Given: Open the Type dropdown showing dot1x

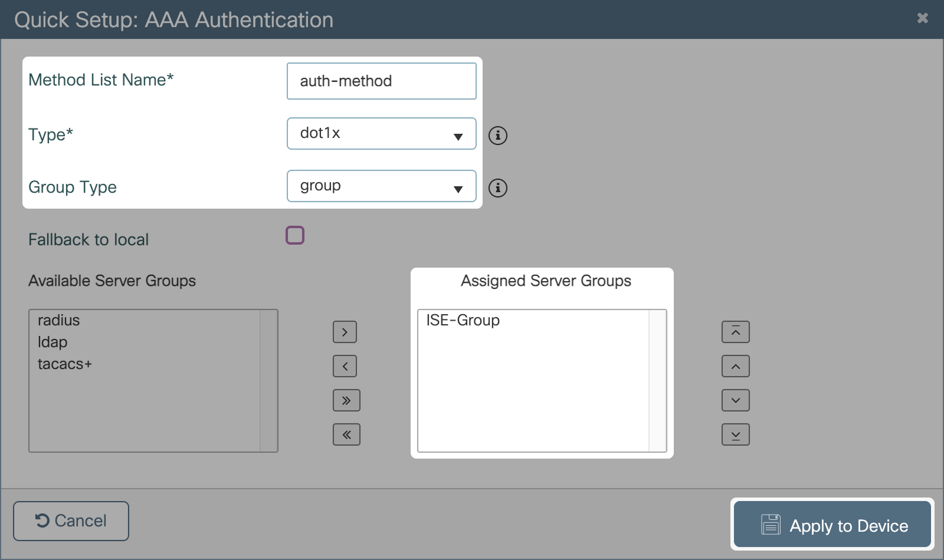Looking at the screenshot, I should point(381,133).
